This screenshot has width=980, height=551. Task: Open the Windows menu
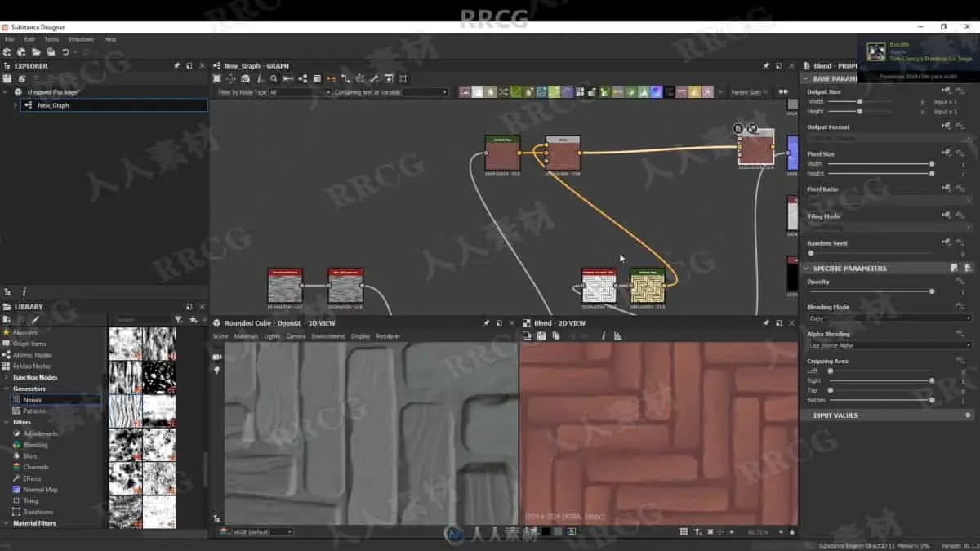[x=81, y=39]
